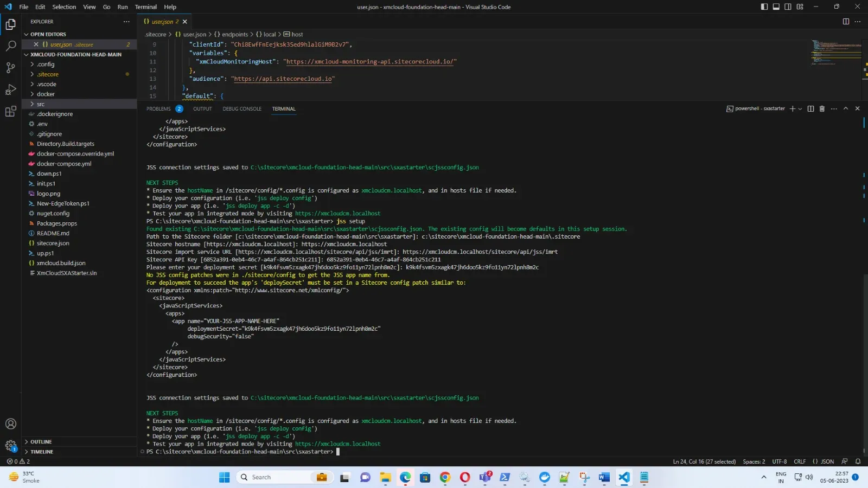Maximize the panel size chevron
Viewport: 868px width, 488px height.
pos(846,108)
